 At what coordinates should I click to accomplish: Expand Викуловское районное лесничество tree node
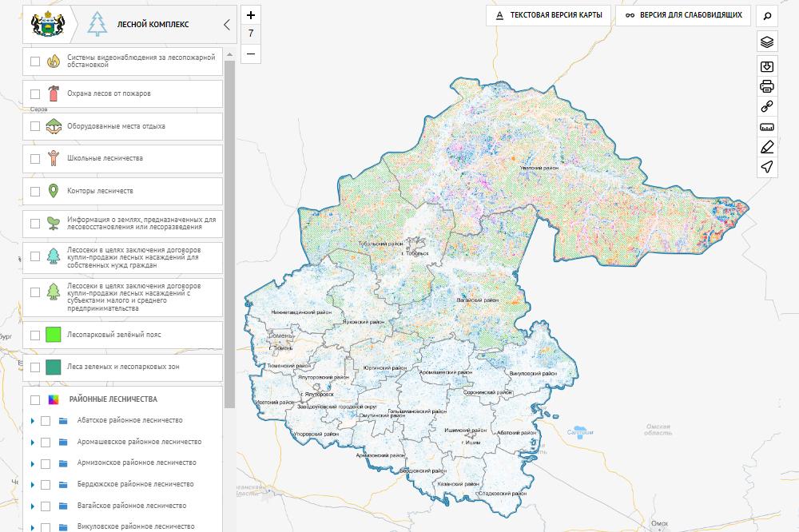coord(32,527)
